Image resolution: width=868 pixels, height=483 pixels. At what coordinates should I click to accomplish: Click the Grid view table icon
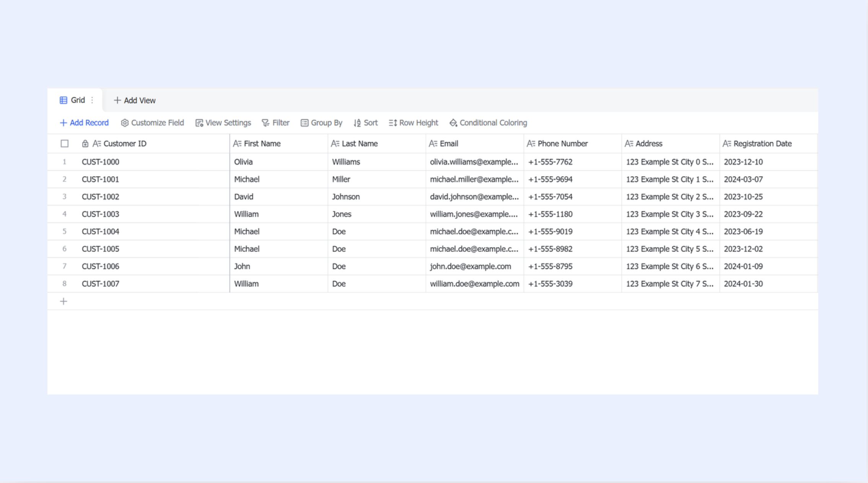tap(63, 100)
